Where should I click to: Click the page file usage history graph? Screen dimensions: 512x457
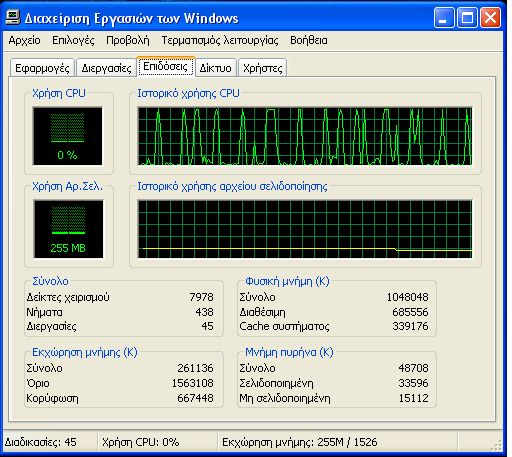click(305, 229)
